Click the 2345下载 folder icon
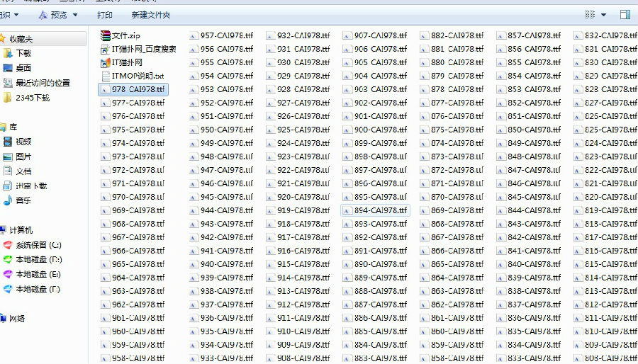Viewport: 638px width, 364px height. pos(8,98)
